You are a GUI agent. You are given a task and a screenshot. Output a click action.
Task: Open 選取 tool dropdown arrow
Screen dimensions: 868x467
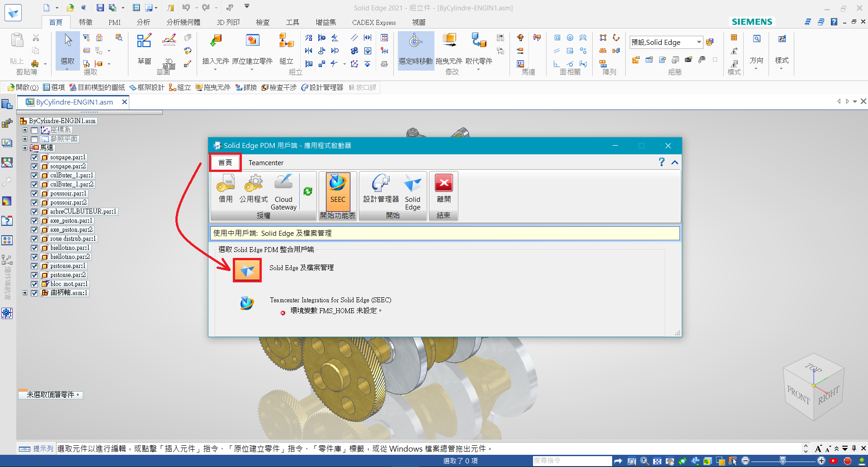[67, 70]
